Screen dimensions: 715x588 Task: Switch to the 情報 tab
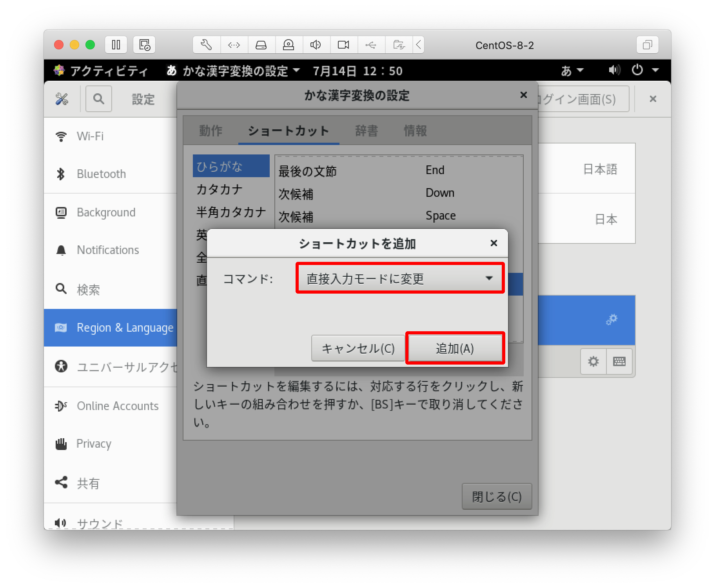coord(416,131)
